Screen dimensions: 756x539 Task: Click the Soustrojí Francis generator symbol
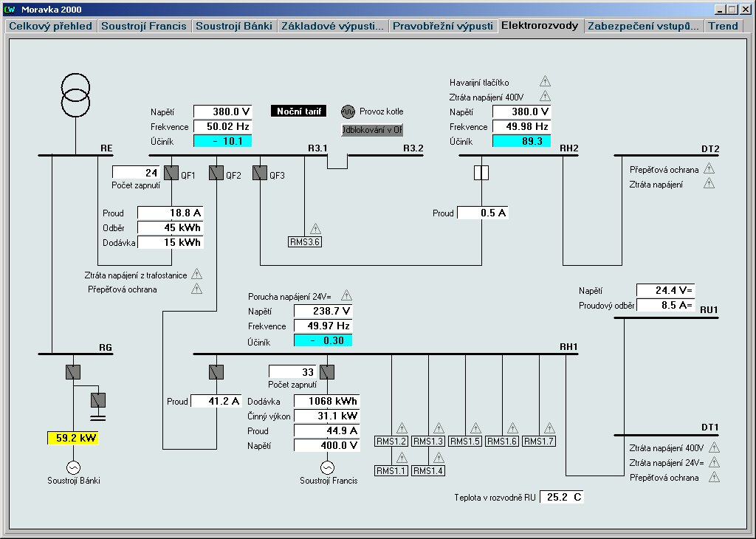(326, 467)
